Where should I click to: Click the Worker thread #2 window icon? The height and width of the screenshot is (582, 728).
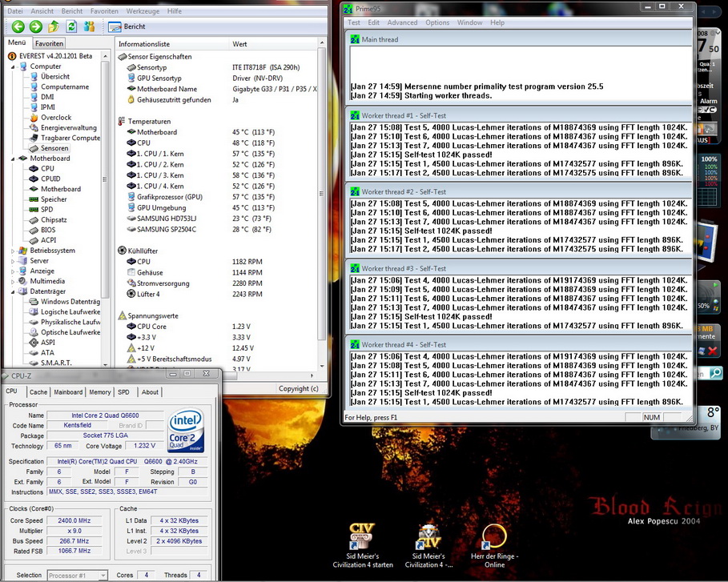[x=355, y=191]
